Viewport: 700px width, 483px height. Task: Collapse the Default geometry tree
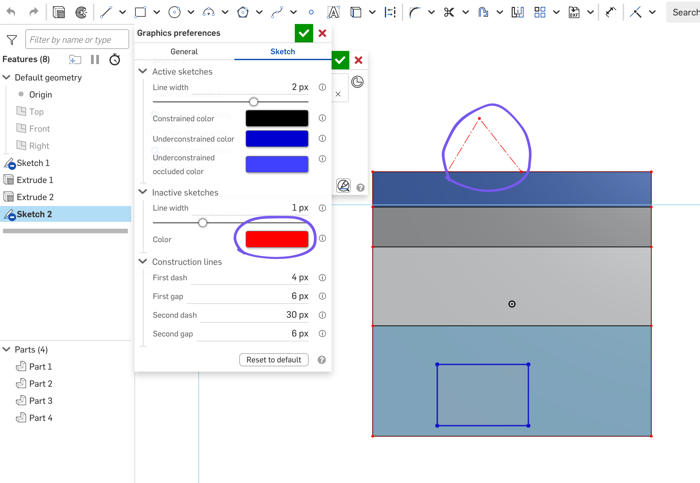point(6,77)
